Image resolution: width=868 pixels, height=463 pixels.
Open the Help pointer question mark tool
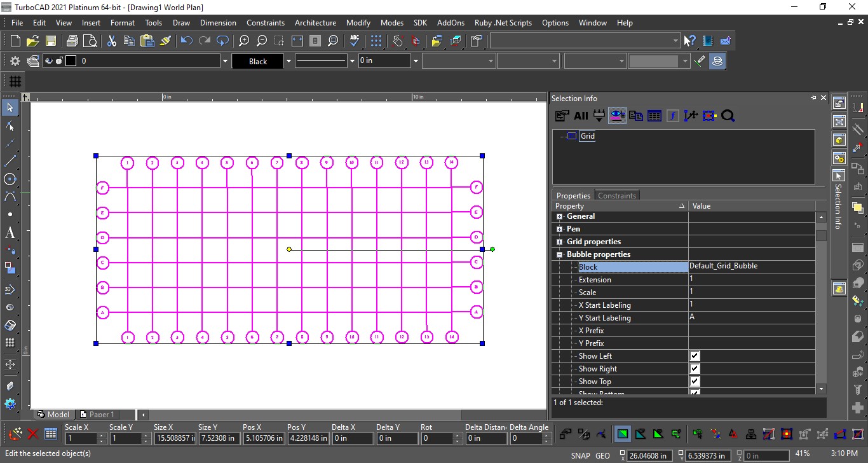click(690, 41)
